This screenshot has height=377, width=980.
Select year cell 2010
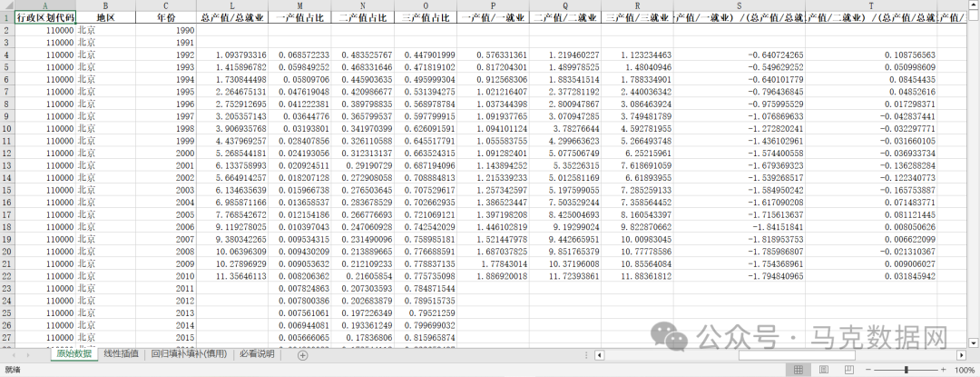tap(166, 276)
